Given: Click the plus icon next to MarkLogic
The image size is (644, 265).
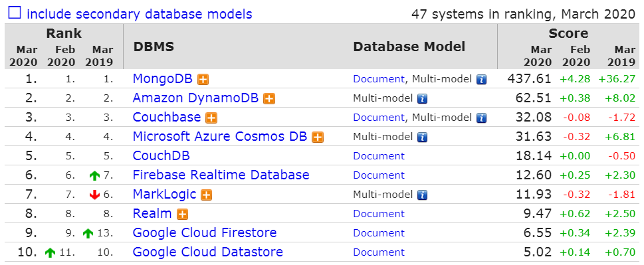Looking at the screenshot, I should [x=207, y=195].
